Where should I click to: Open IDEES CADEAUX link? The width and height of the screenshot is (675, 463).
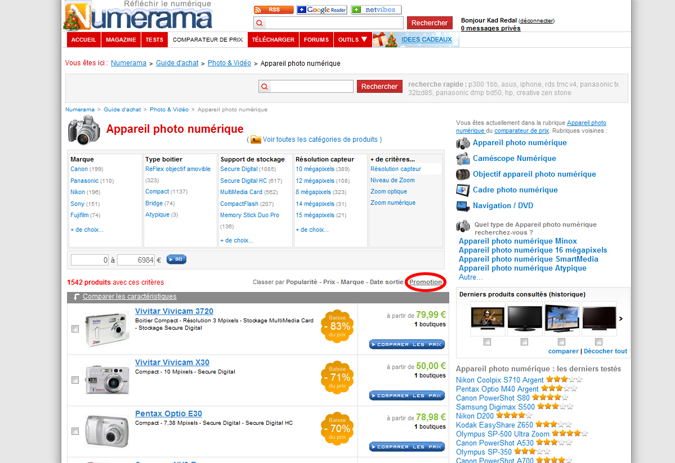[427, 40]
